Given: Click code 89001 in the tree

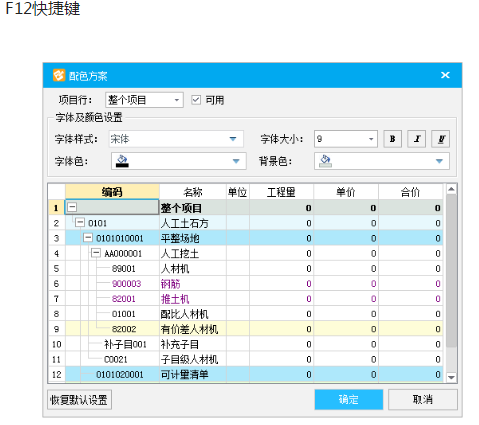Looking at the screenshot, I should click(x=124, y=268).
